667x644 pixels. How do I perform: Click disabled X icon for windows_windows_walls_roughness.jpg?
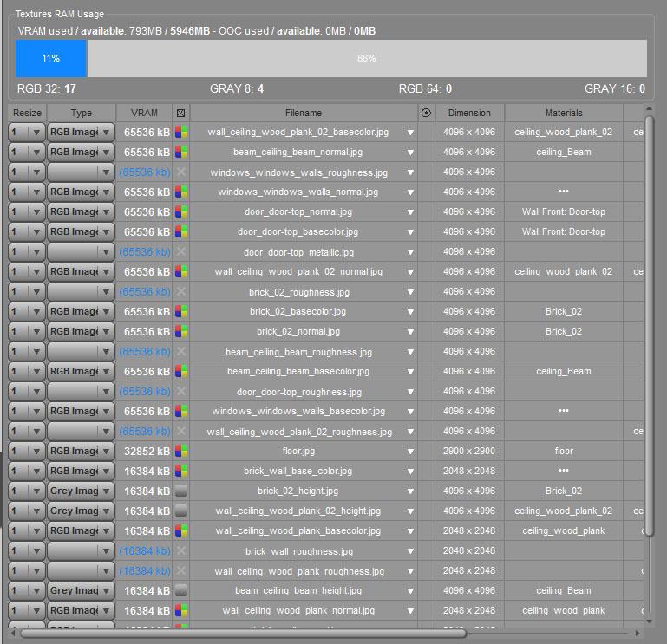[181, 172]
